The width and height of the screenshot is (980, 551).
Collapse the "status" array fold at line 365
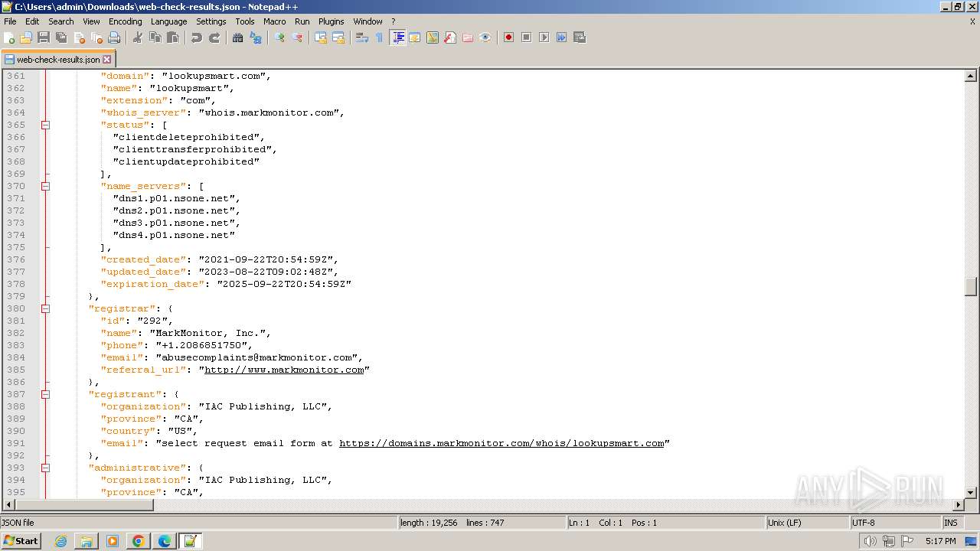45,125
